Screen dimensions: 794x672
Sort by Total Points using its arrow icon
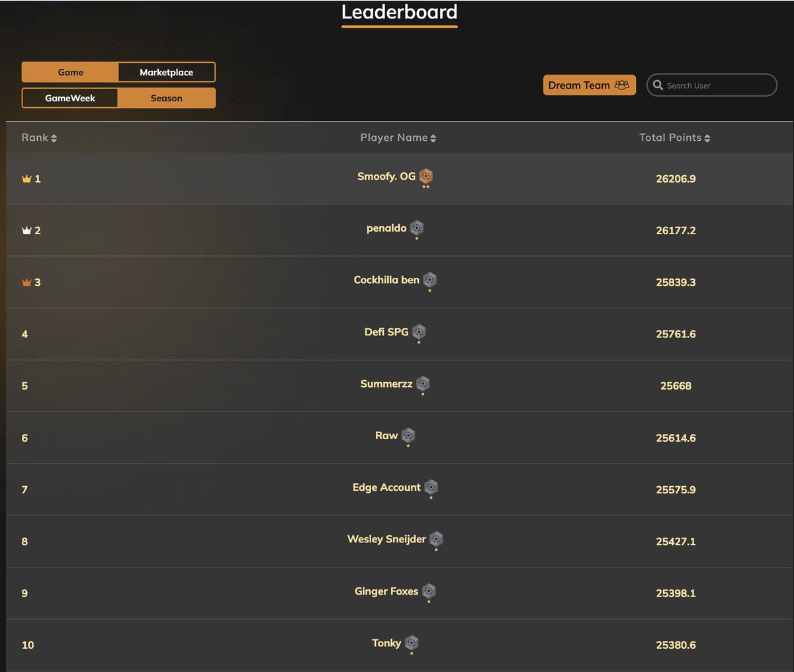tap(707, 138)
